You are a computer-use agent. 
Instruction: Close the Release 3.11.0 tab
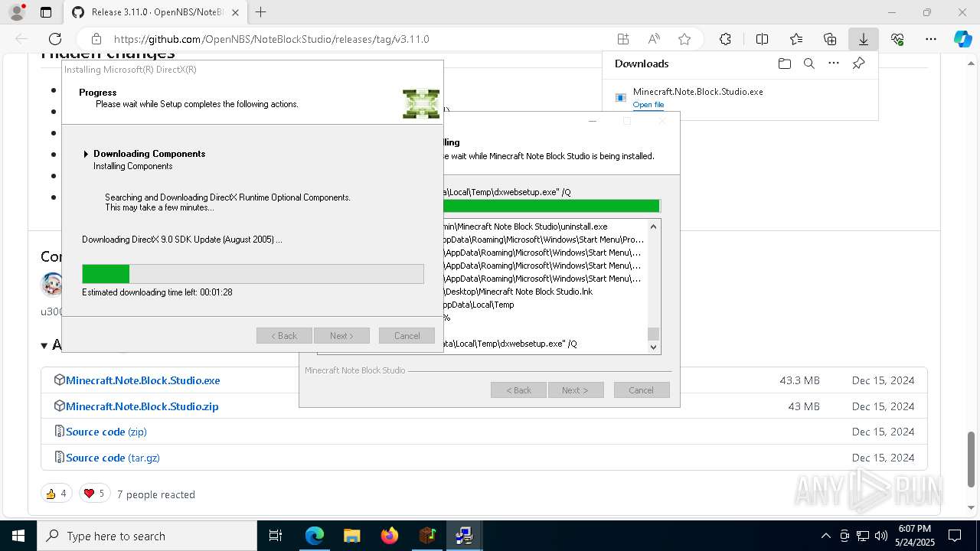pyautogui.click(x=235, y=12)
